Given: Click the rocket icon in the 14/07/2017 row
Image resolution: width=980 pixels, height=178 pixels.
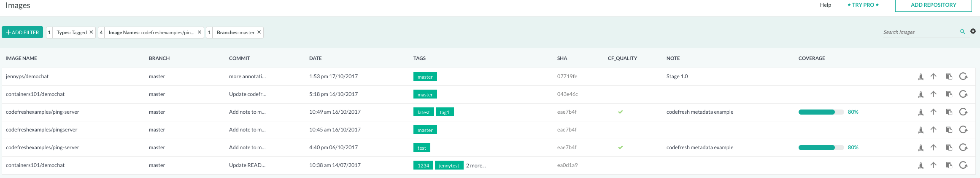Looking at the screenshot, I should [921, 165].
